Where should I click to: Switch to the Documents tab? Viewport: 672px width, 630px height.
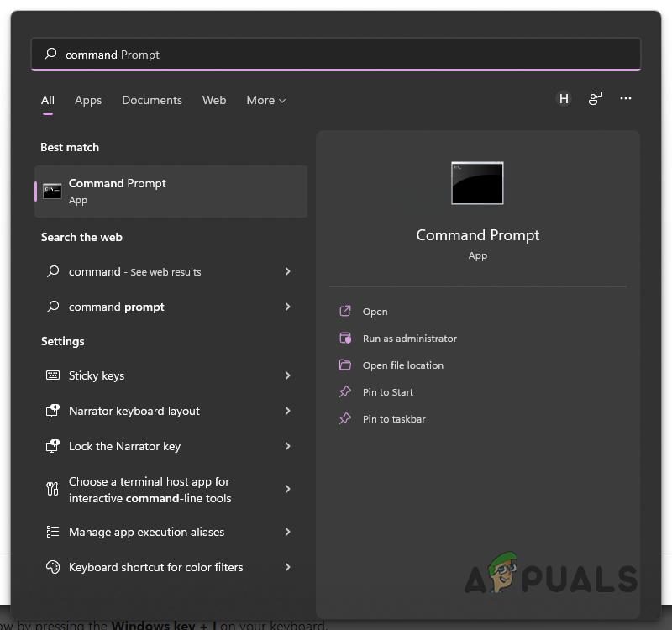point(152,100)
